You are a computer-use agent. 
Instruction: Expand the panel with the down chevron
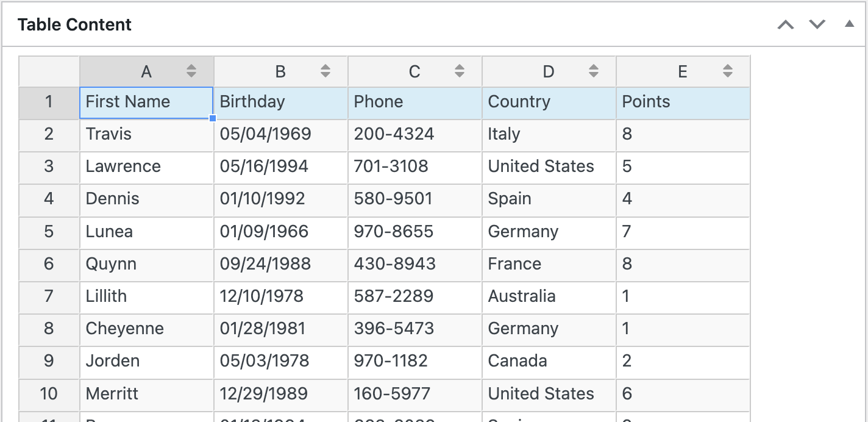pyautogui.click(x=817, y=24)
